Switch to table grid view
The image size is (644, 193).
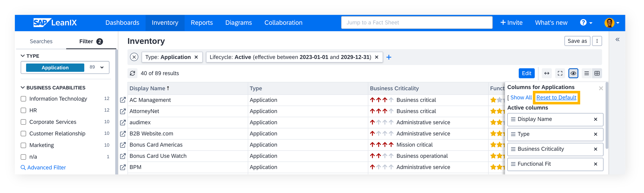pos(597,73)
